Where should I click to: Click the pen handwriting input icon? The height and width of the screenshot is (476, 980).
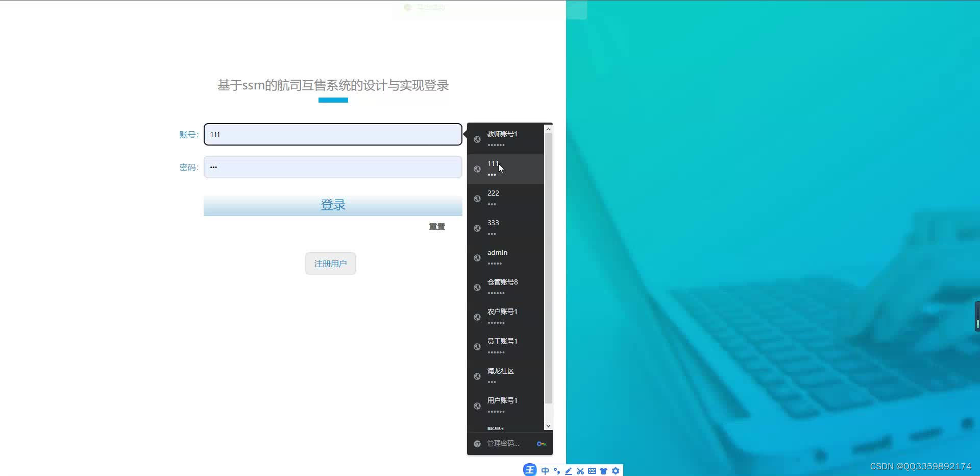(x=569, y=471)
